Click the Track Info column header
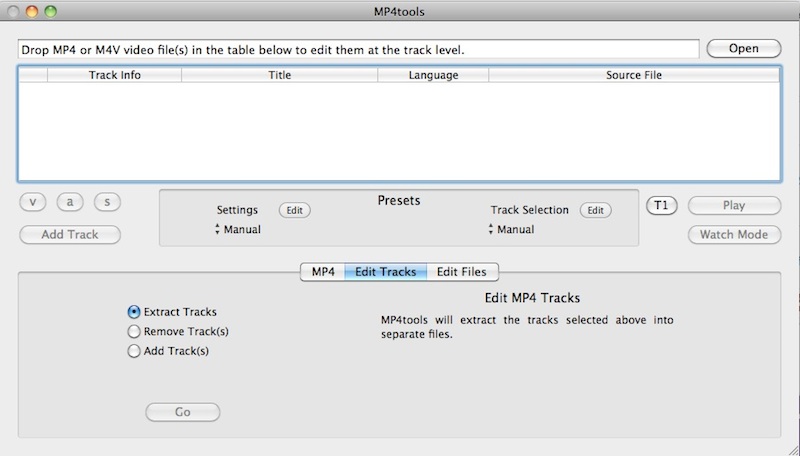The width and height of the screenshot is (800, 456). coord(114,75)
